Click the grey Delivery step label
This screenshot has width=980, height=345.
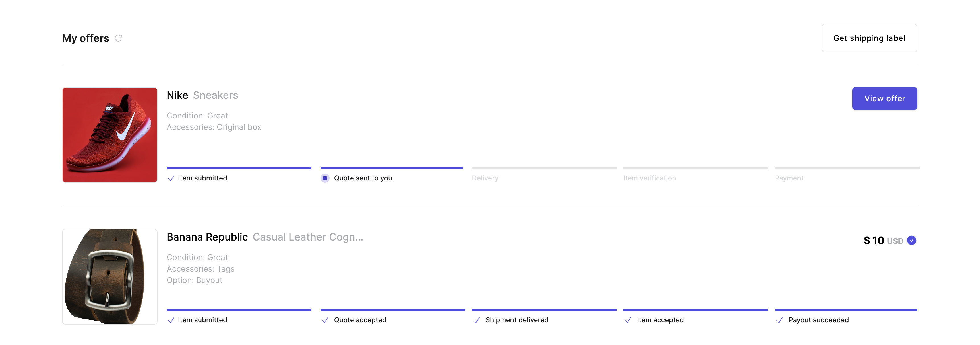(x=485, y=178)
